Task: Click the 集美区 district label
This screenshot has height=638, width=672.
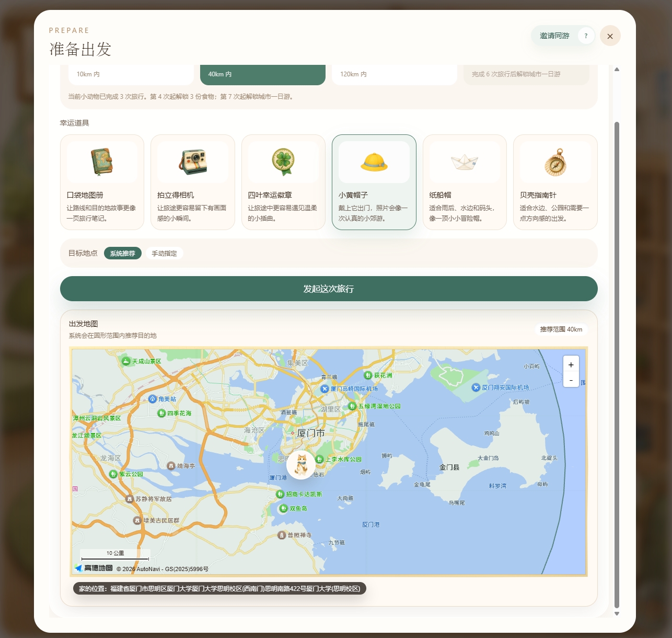Action: (297, 362)
